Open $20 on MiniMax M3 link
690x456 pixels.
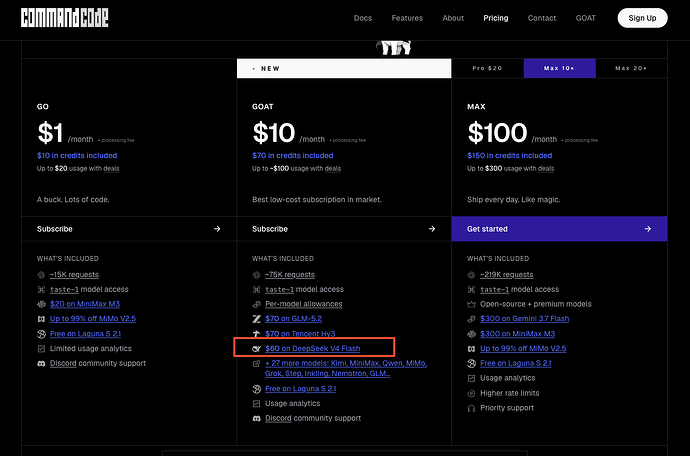(85, 304)
